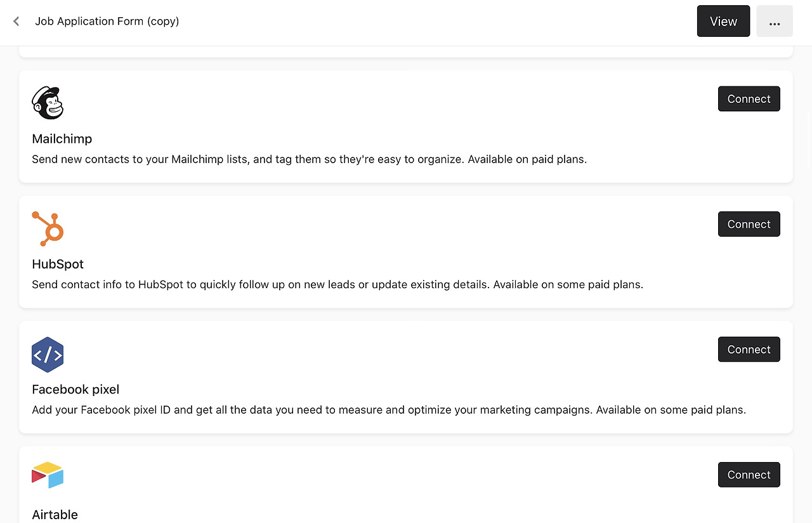Open the three-dot more options menu
812x523 pixels.
(774, 22)
